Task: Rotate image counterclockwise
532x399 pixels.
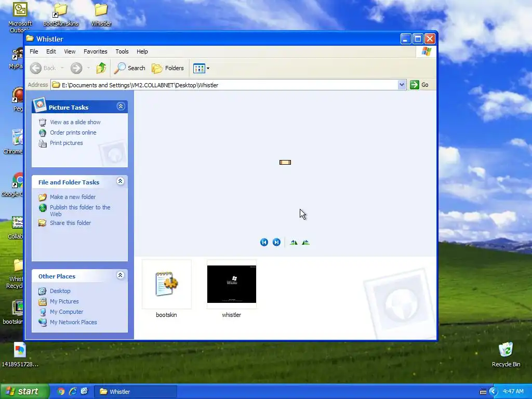Action: [305, 242]
